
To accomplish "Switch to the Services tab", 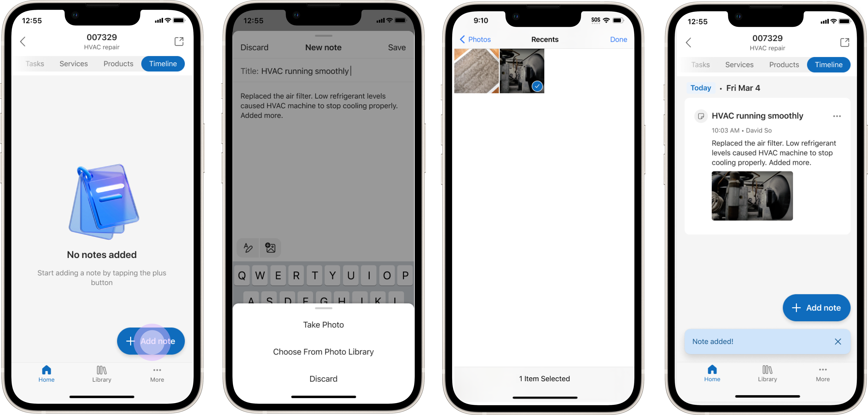I will [74, 64].
